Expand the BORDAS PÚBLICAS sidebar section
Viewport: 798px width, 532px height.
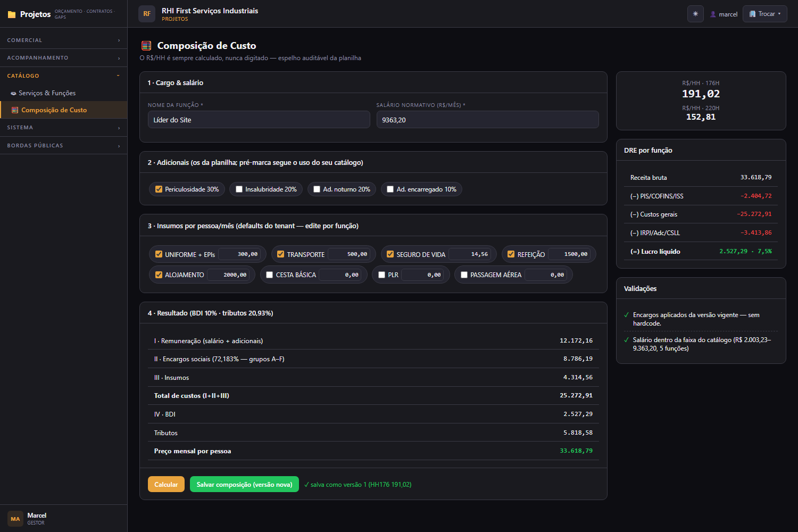pos(63,146)
